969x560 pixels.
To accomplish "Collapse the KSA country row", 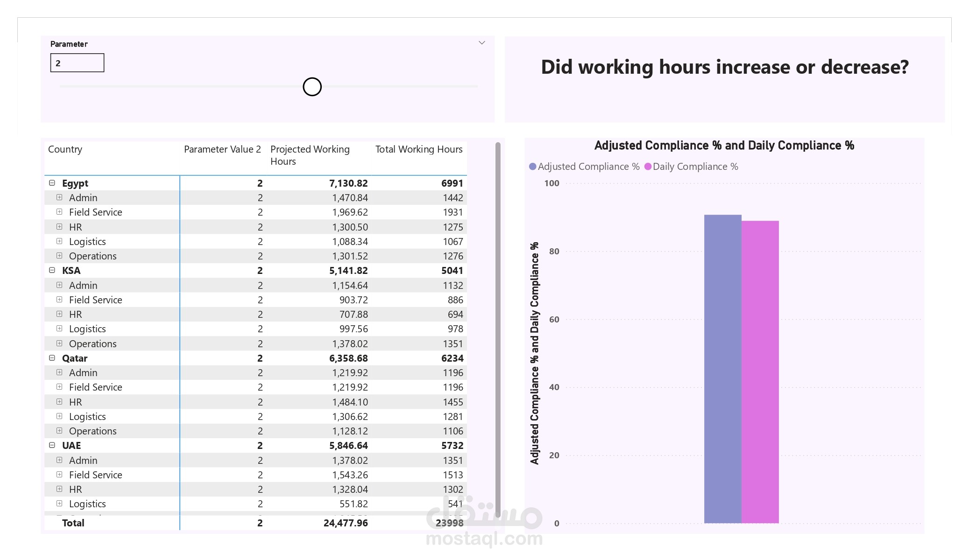I will tap(52, 270).
